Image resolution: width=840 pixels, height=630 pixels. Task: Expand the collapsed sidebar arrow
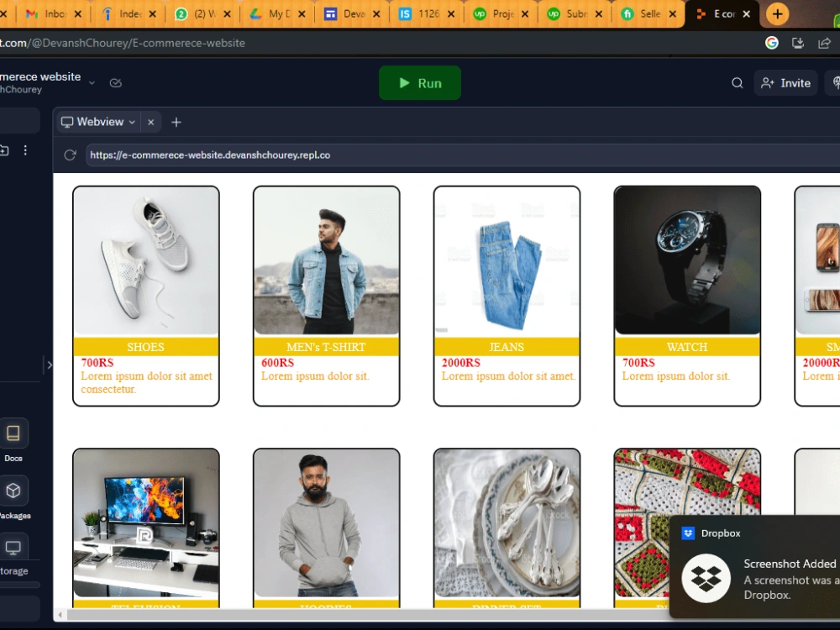tap(50, 365)
